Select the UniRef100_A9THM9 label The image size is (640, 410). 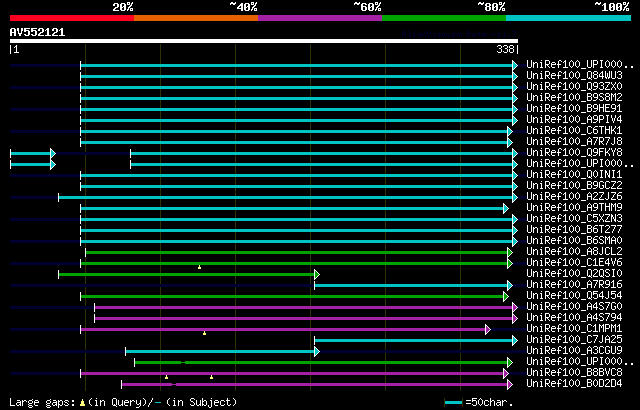[x=574, y=208]
